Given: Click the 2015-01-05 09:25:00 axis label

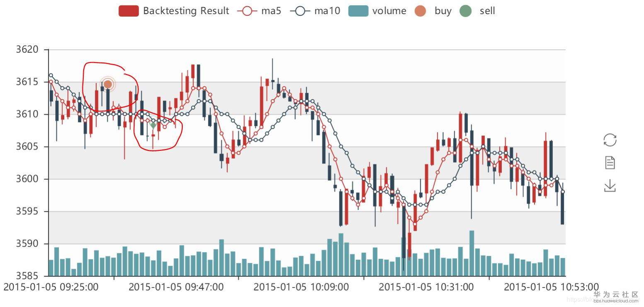Looking at the screenshot, I should pos(51,287).
